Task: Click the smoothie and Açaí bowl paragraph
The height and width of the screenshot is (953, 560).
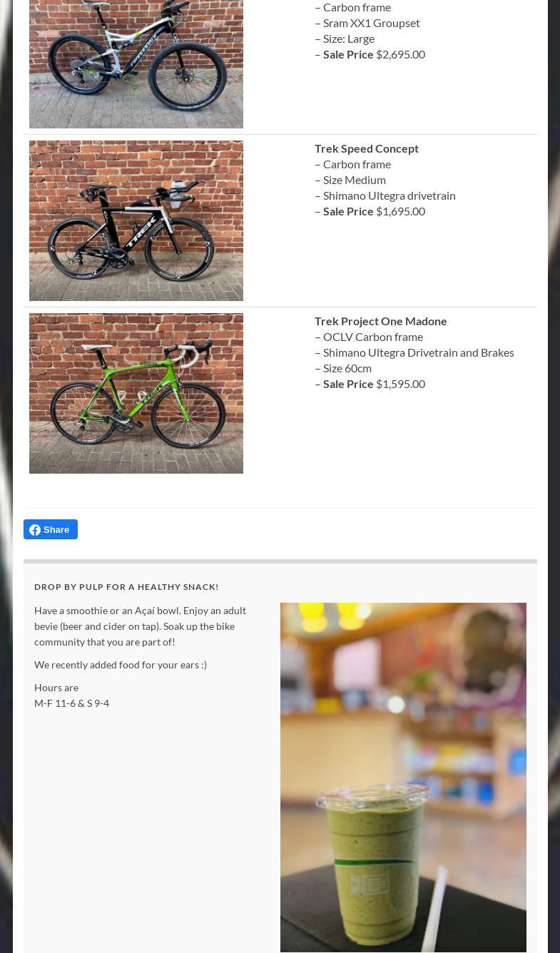Action: [x=141, y=626]
